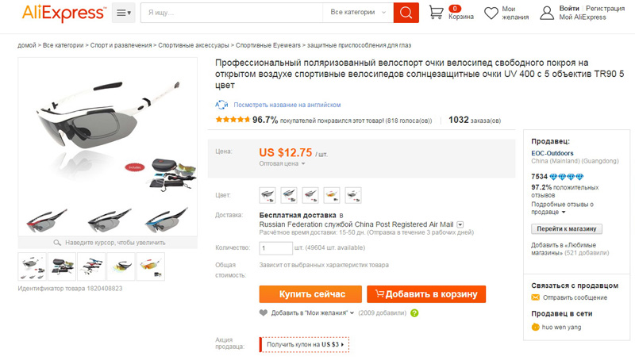The image size is (635, 364).
Task: Open the shopping cart icon
Action: click(436, 12)
